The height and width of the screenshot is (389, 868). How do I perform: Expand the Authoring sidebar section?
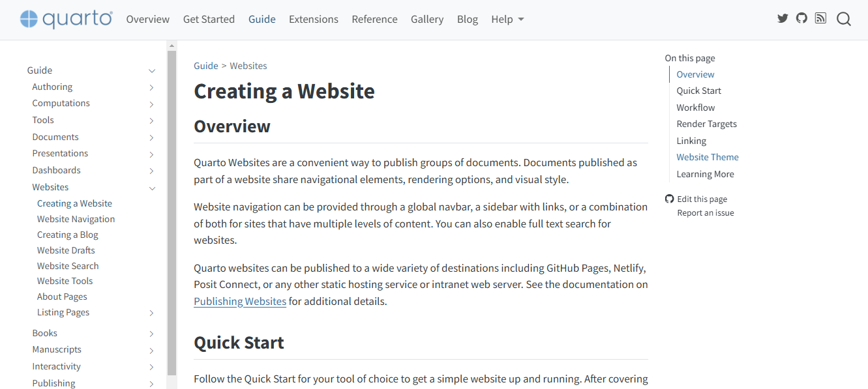tap(151, 87)
